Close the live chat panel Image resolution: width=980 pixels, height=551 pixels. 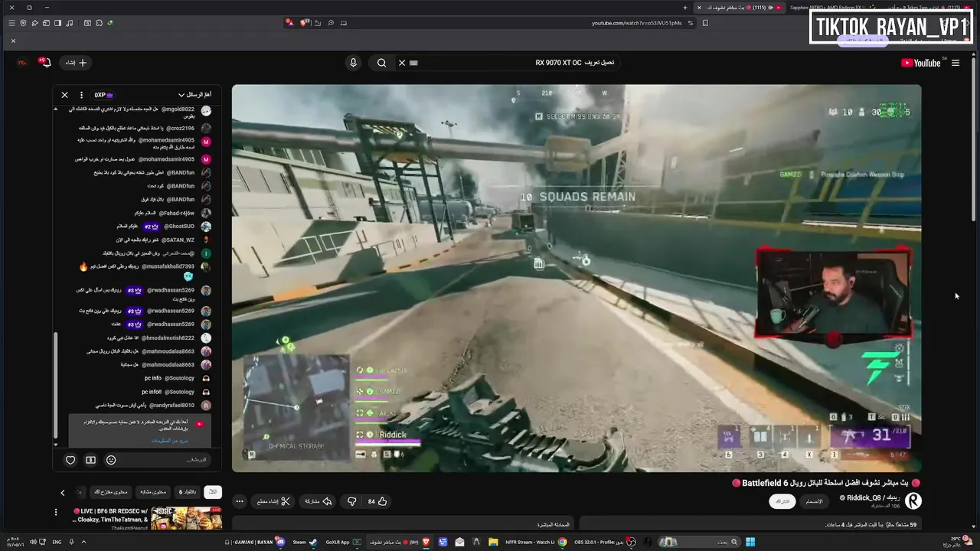click(64, 95)
